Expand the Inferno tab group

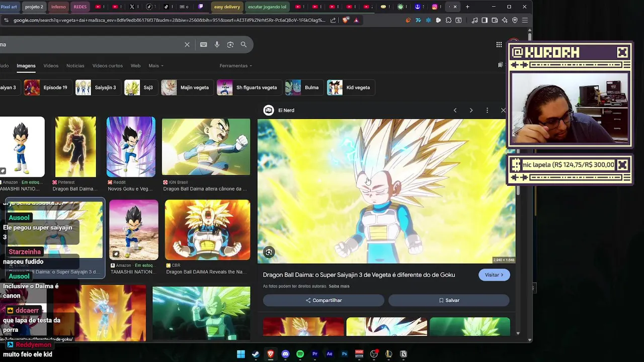(x=58, y=7)
